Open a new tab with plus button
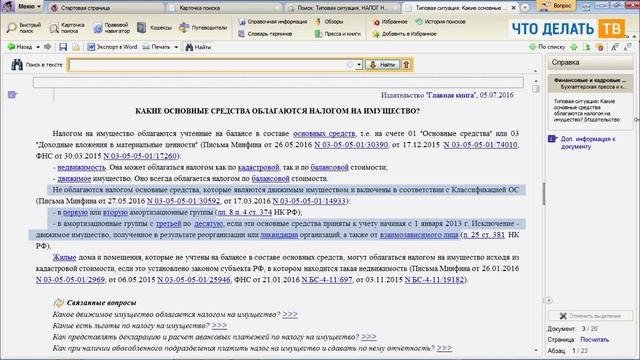640x360 pixels. (x=525, y=8)
